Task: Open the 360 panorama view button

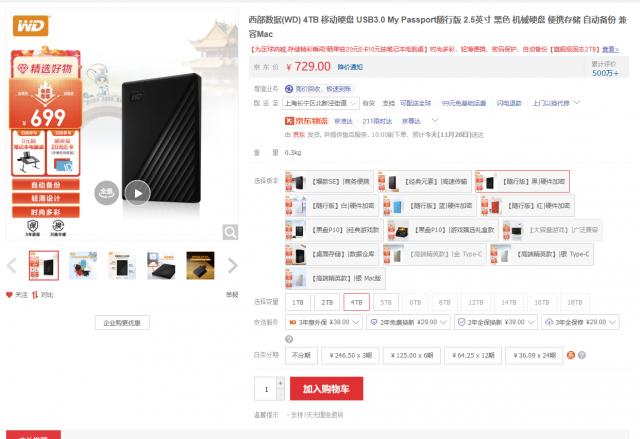Action: [x=107, y=193]
